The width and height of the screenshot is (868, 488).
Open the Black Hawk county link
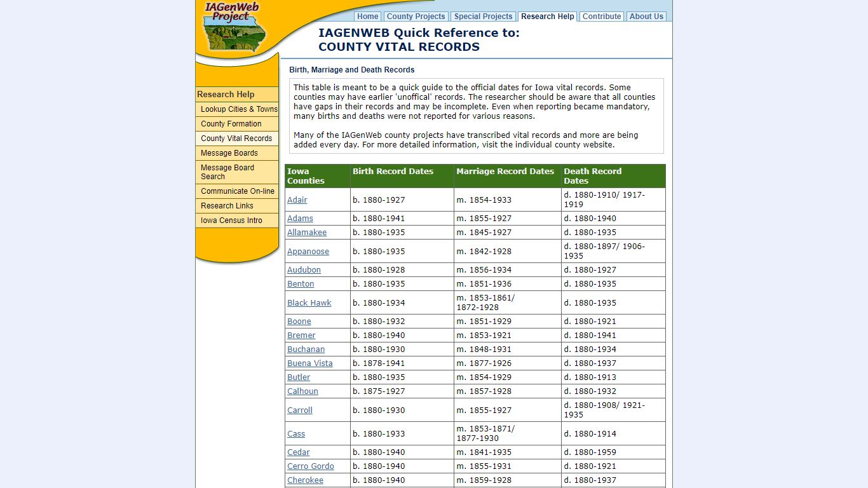click(x=309, y=302)
